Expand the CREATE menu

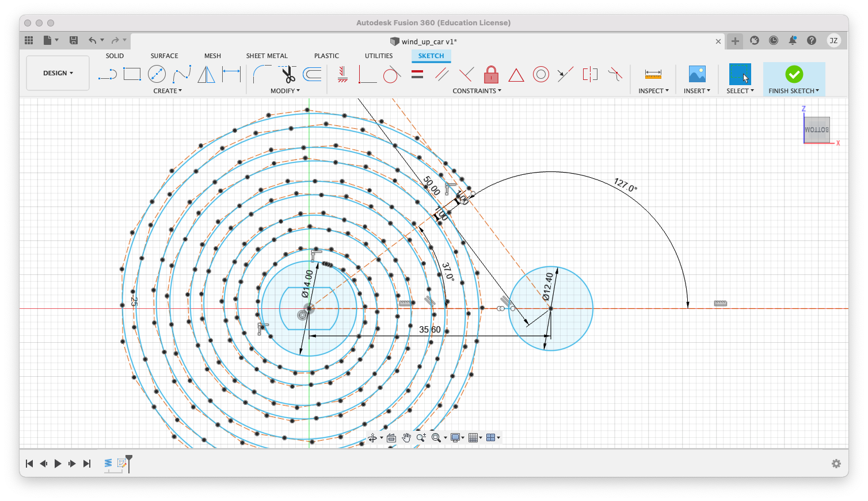[167, 91]
